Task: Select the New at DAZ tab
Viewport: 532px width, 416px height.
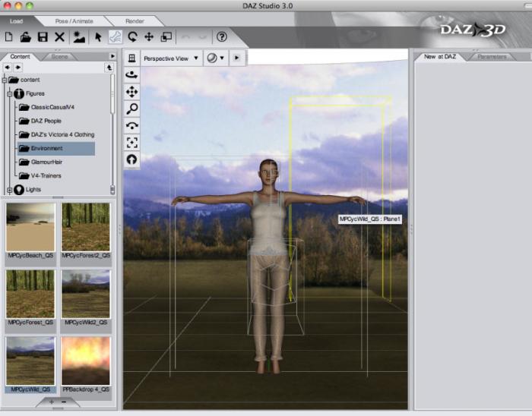Action: (x=440, y=57)
